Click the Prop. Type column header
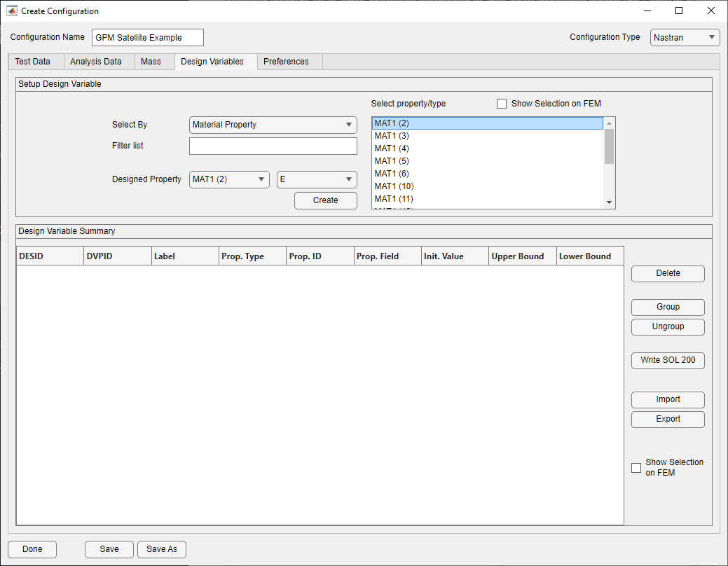 click(x=252, y=256)
